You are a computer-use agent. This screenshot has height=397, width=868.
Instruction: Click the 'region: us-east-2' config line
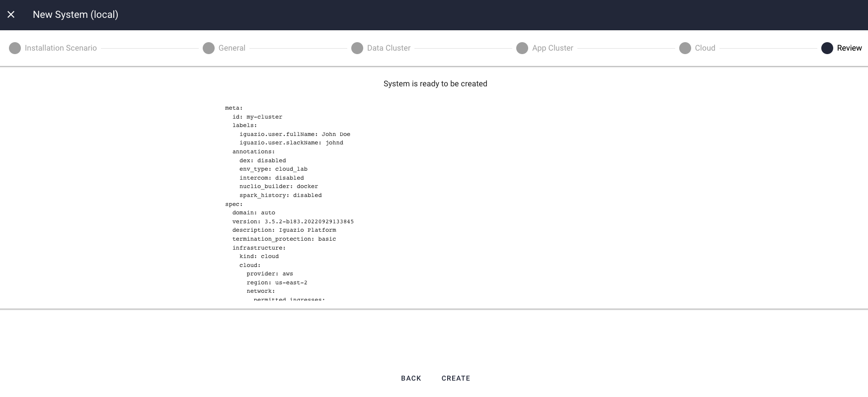[x=277, y=283]
